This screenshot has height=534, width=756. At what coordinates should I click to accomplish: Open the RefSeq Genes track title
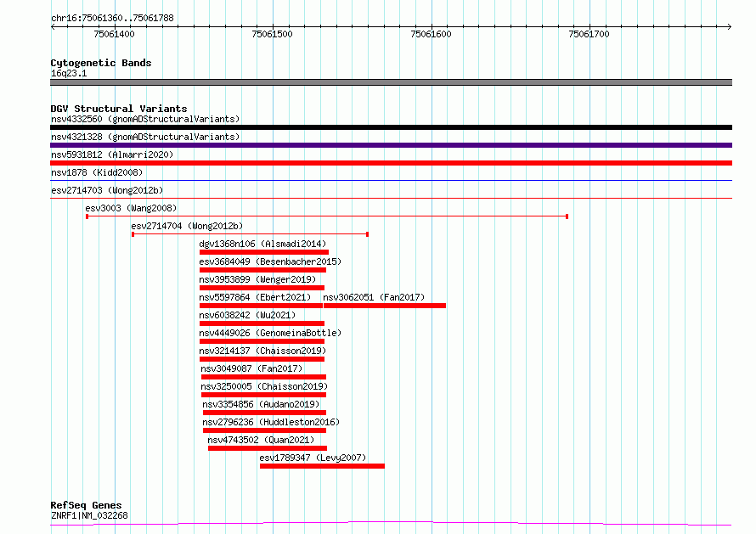pyautogui.click(x=86, y=505)
